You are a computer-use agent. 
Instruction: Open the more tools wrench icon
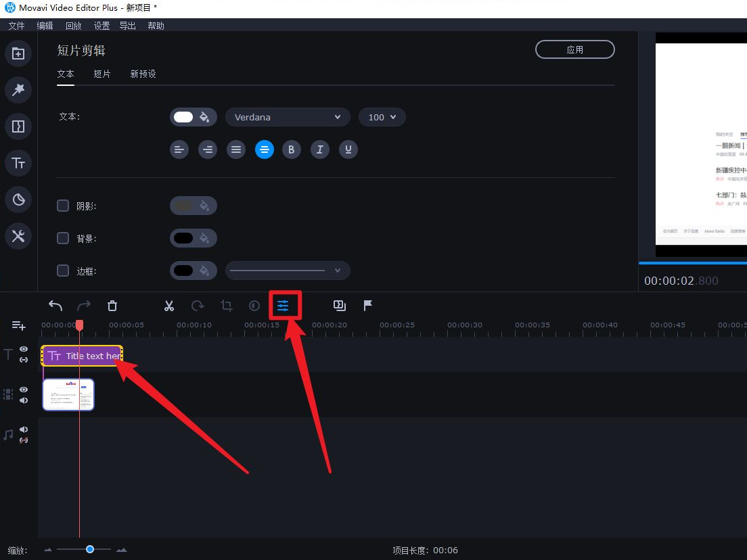18,236
